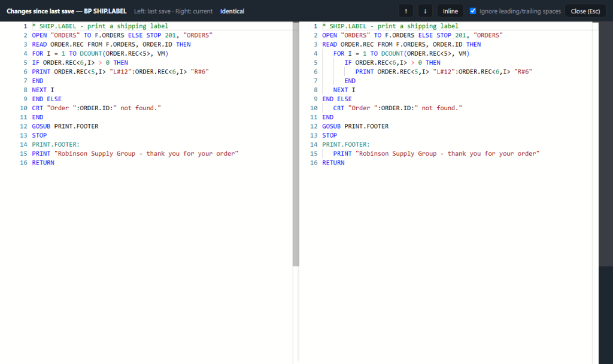Uncheck Ignore leading/trailing spaces
Viewport: 613px width, 364px height.
click(x=473, y=11)
